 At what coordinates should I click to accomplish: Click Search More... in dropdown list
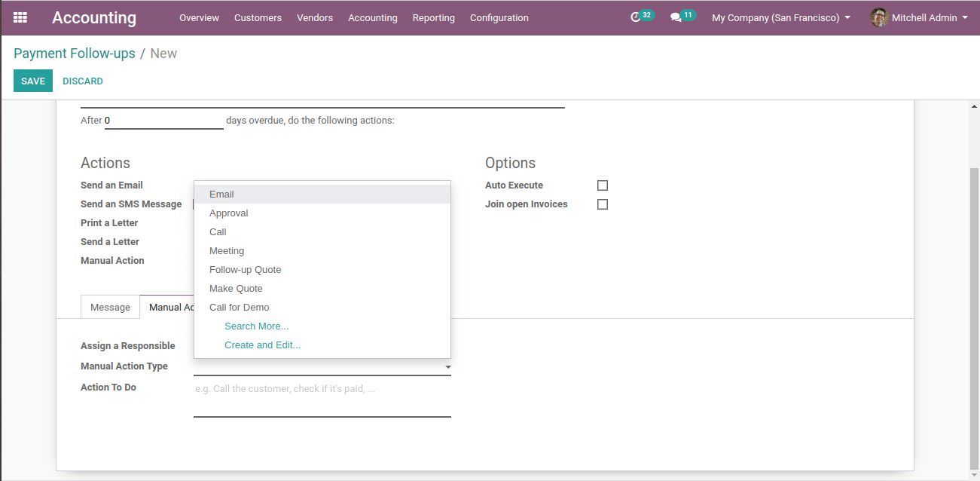[x=256, y=326]
